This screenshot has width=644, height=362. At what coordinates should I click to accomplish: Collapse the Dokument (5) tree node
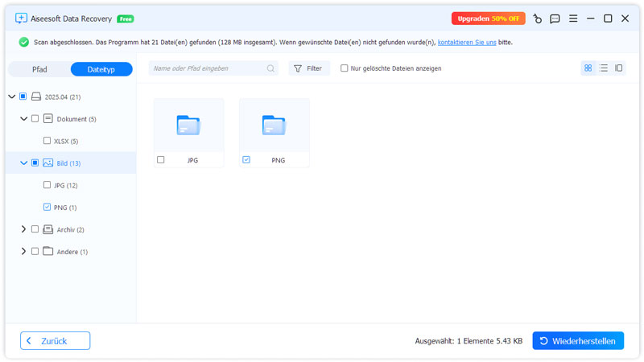(x=23, y=119)
